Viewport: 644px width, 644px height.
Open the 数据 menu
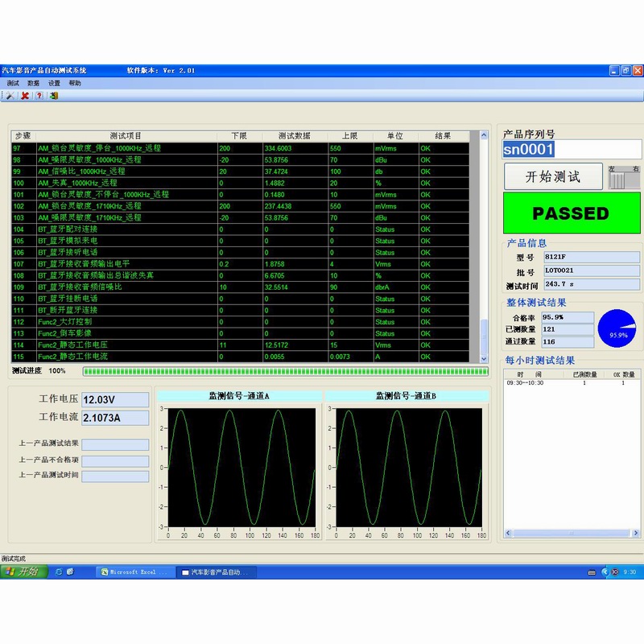[x=33, y=83]
